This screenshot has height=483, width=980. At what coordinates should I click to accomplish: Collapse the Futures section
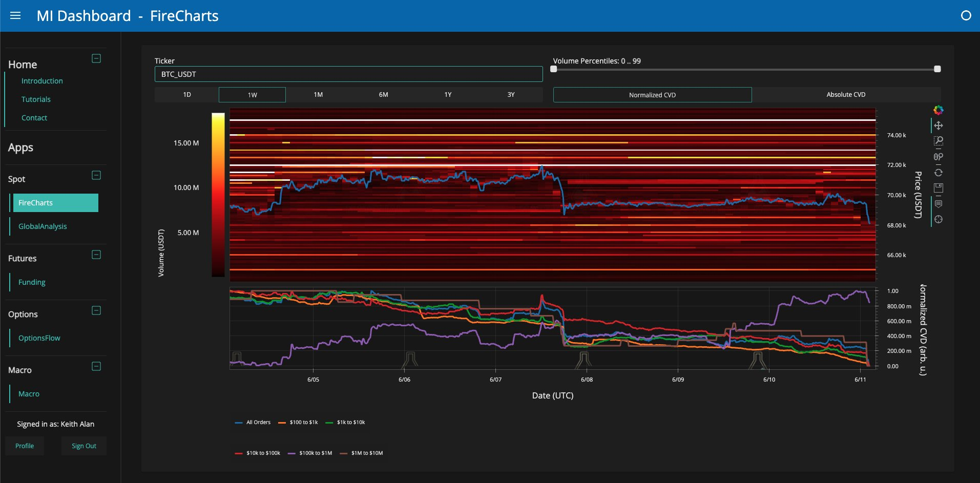[96, 255]
